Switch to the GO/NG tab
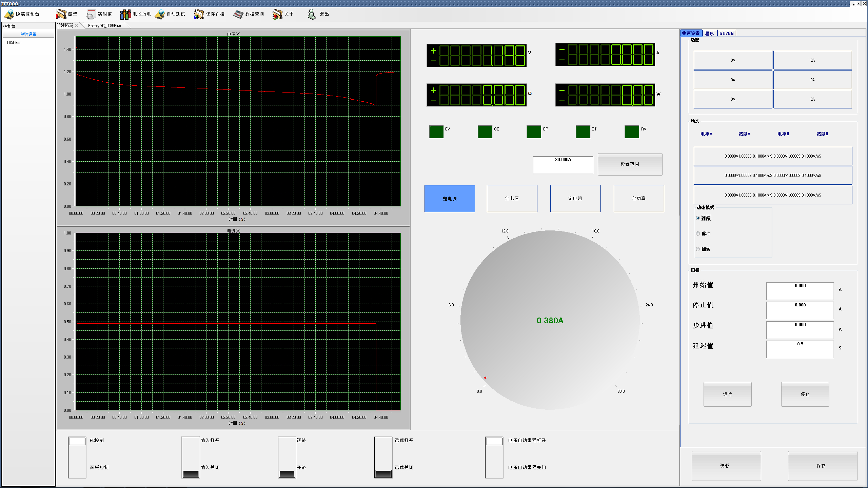 click(726, 33)
